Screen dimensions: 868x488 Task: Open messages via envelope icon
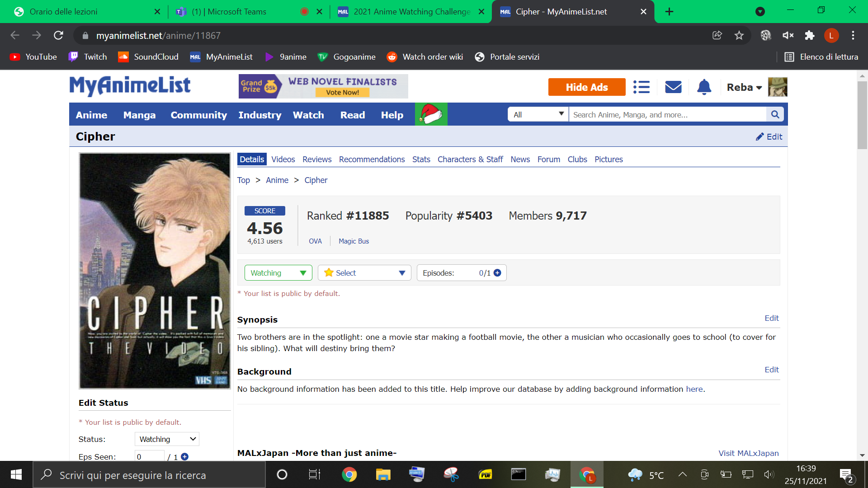[x=673, y=87]
